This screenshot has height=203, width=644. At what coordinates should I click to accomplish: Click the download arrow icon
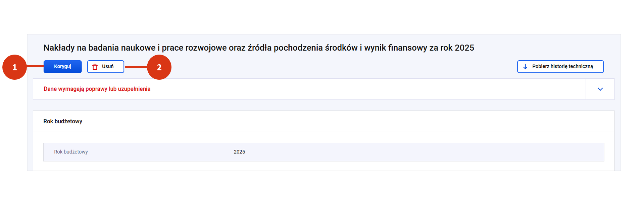525,67
